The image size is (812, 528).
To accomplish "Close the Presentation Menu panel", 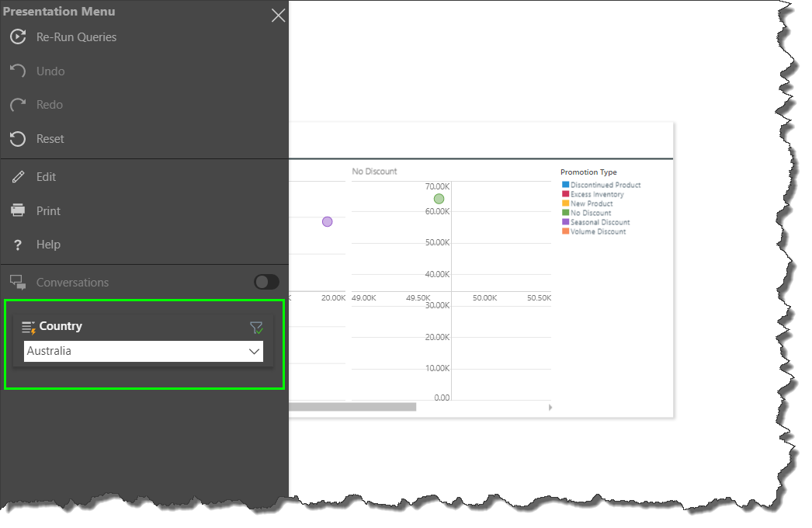I will (x=278, y=16).
